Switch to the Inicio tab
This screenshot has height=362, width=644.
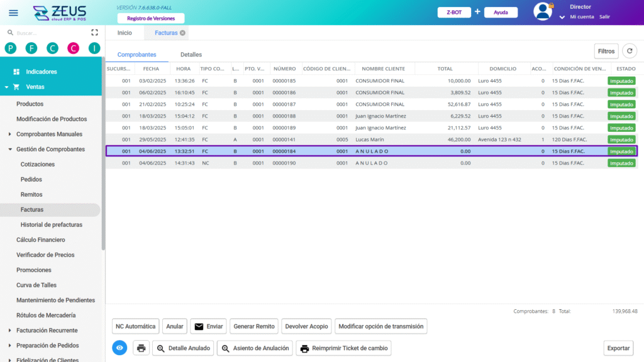tap(125, 33)
